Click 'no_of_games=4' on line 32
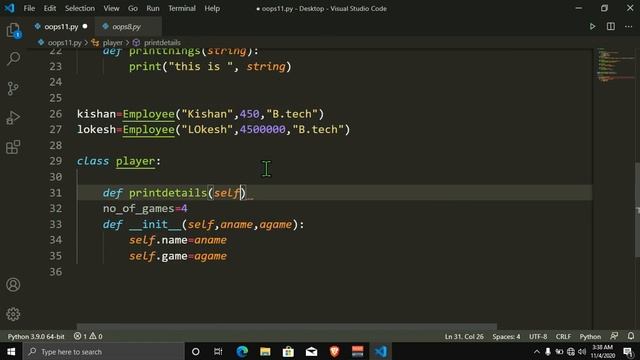 (x=145, y=209)
